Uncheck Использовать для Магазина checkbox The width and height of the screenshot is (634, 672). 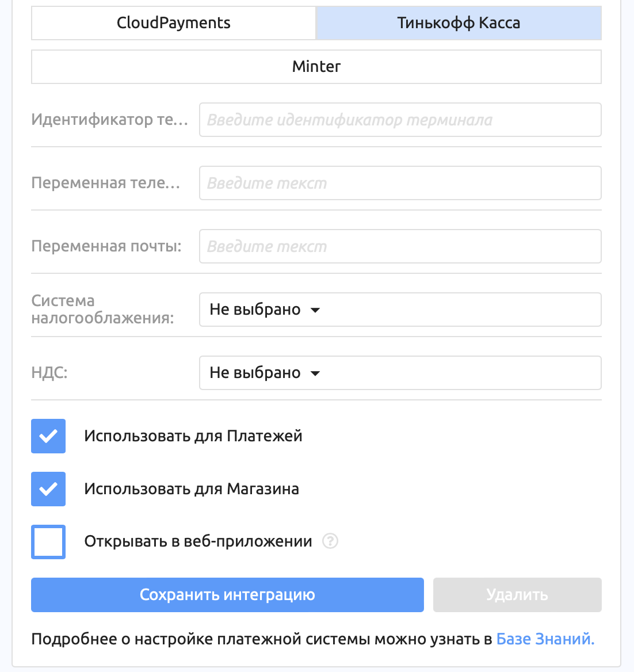pos(48,489)
